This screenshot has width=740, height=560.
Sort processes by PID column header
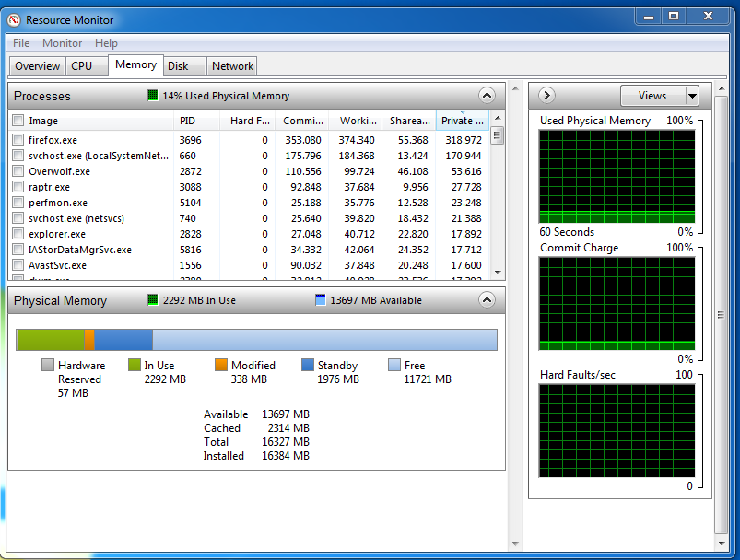tap(196, 121)
